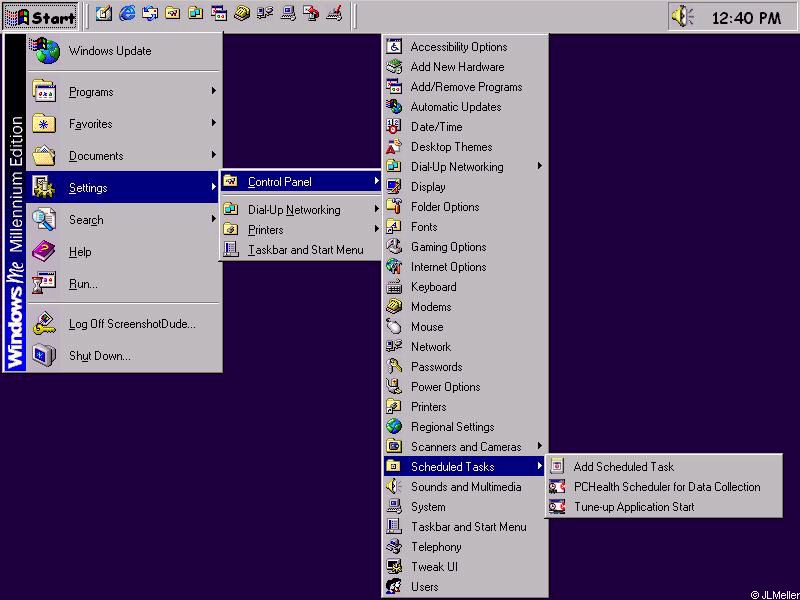Expand Search submenu arrow

pos(214,219)
